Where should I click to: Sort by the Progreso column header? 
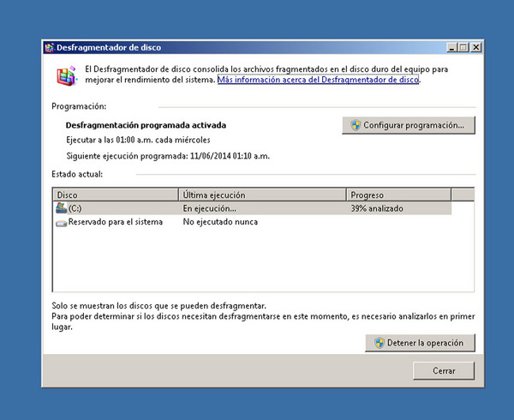(398, 195)
